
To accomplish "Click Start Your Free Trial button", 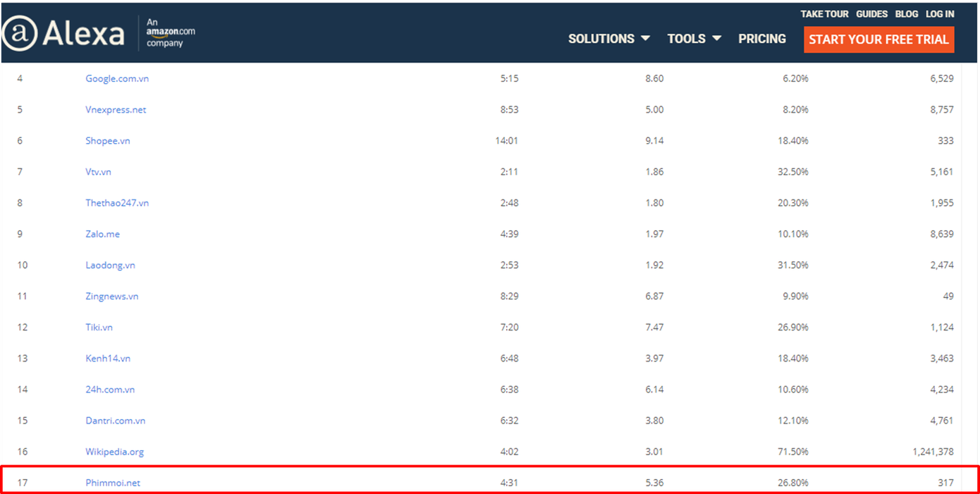I will point(878,39).
